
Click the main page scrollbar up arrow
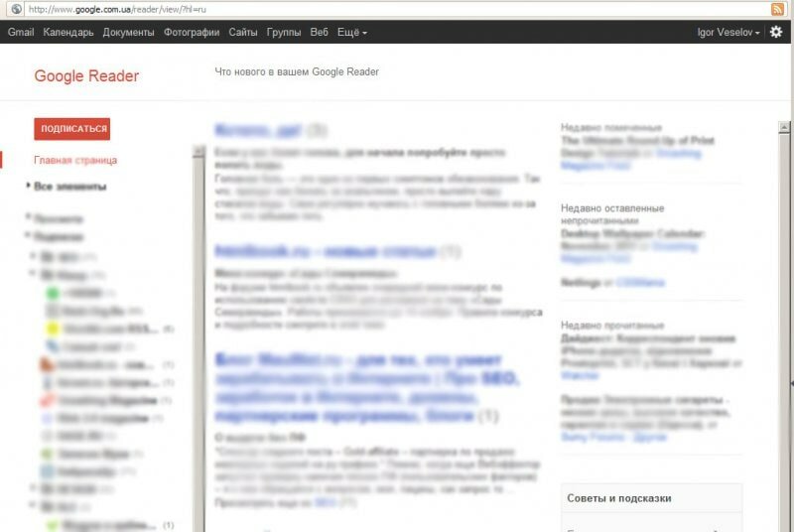(784, 127)
